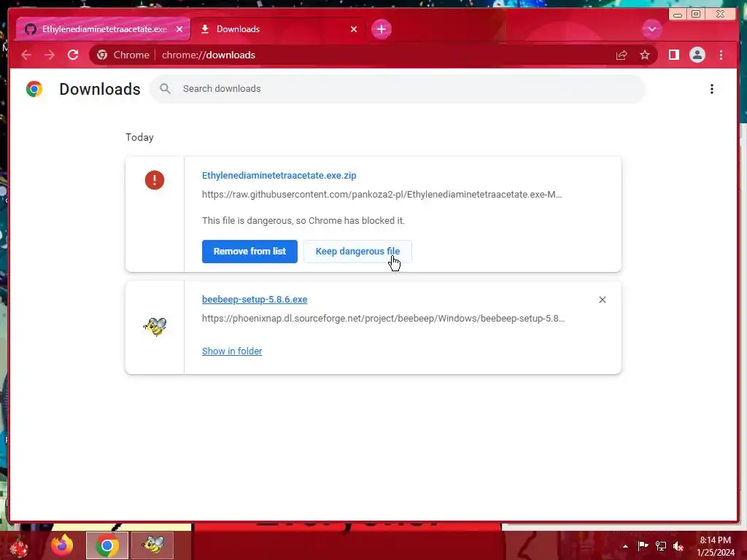The width and height of the screenshot is (747, 560).
Task: Click Remove from list button
Action: (249, 252)
